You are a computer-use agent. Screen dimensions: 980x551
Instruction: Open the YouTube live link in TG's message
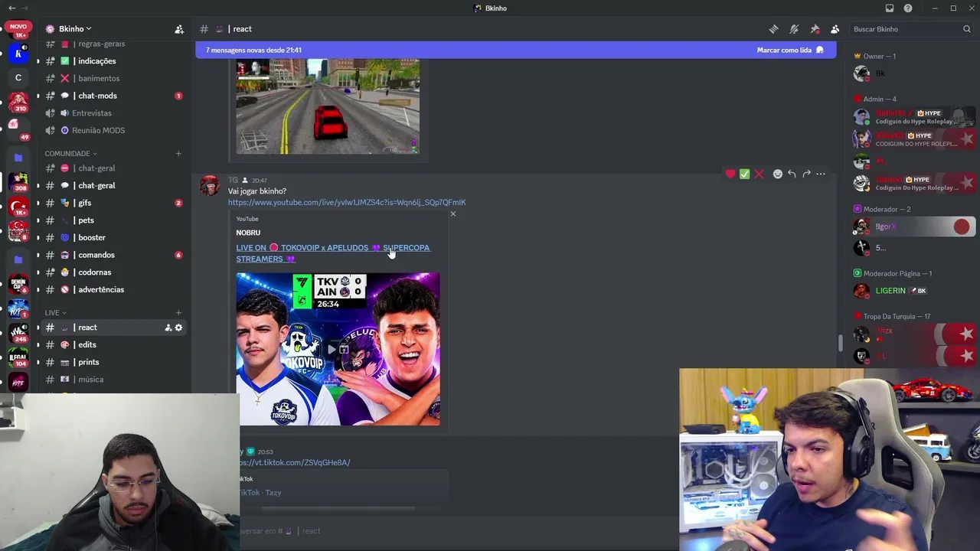point(347,203)
